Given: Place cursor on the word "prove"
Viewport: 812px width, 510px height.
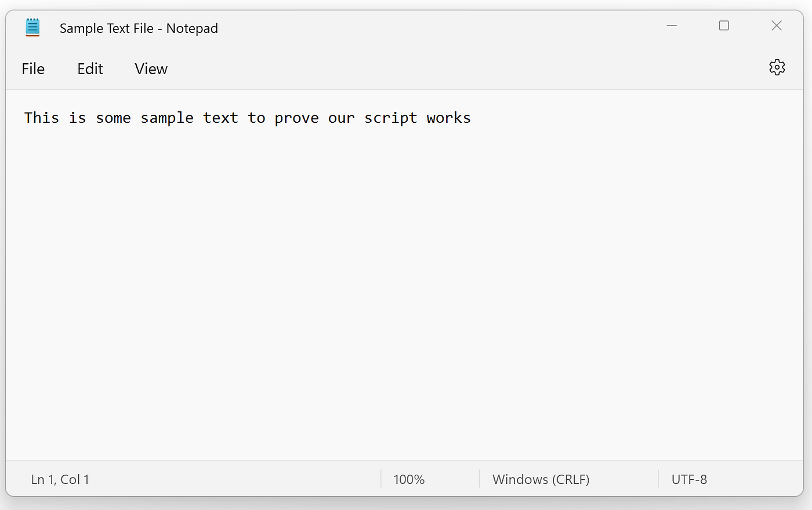Looking at the screenshot, I should pos(296,118).
